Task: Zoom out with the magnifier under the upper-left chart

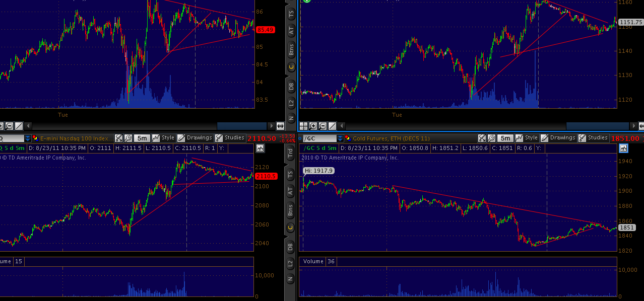Action: pos(9,126)
